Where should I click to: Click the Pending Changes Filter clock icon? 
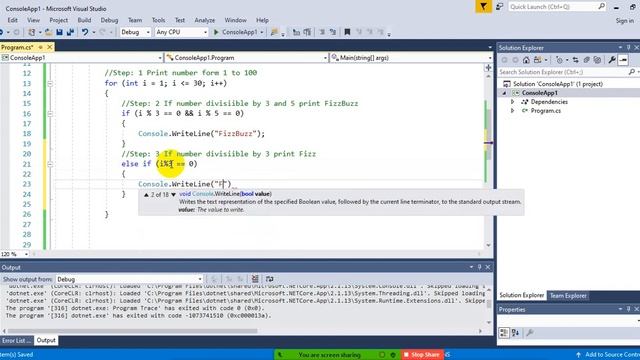click(560, 60)
